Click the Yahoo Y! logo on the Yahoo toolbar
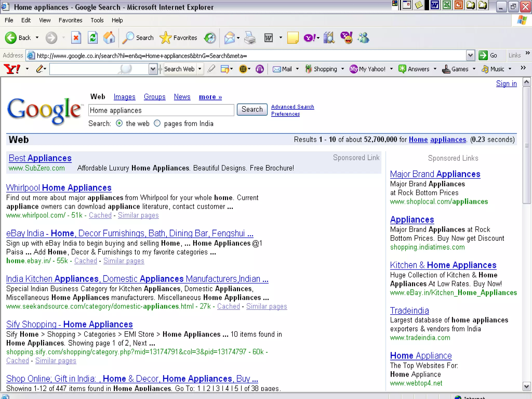Viewport: 532px width, 399px height. click(12, 69)
